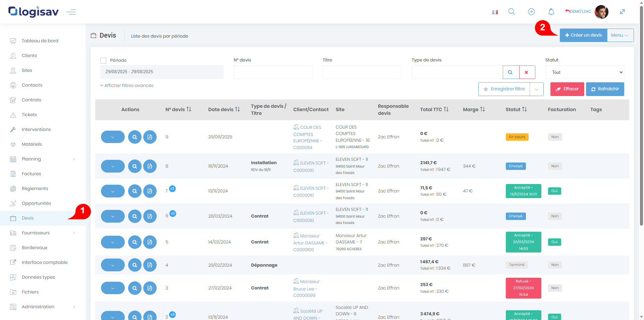Sort by Date devis column
This screenshot has width=644, height=320.
224,109
